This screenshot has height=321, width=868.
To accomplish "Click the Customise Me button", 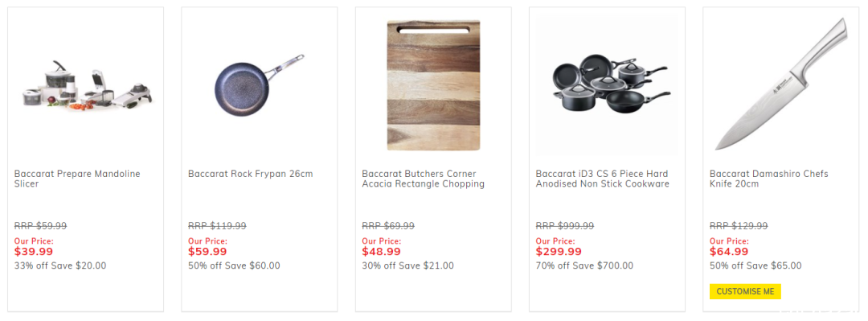I will tap(745, 291).
